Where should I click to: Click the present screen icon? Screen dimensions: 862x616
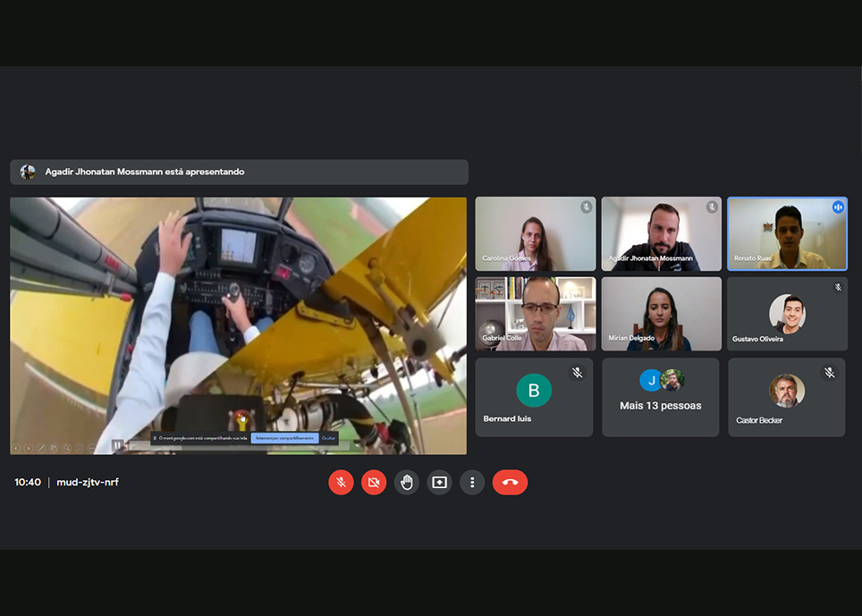pos(439,483)
